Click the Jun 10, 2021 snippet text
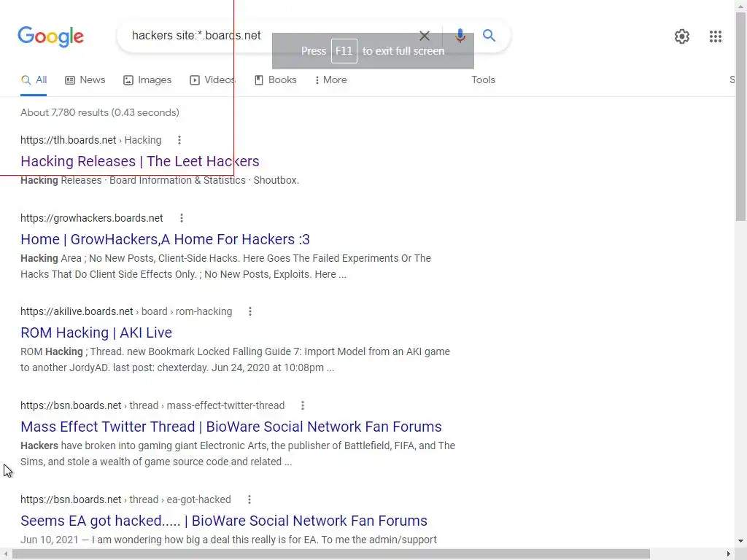This screenshot has width=747, height=560. [x=228, y=540]
